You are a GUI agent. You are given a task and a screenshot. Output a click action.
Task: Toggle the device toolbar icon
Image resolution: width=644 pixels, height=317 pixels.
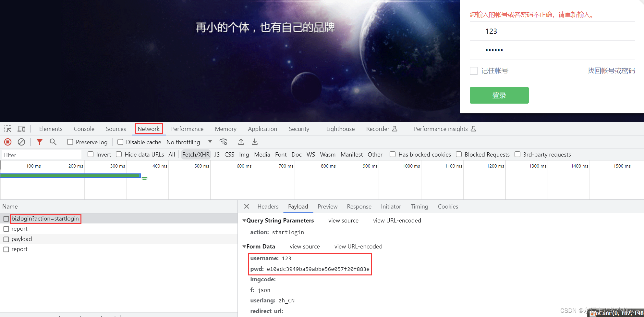click(21, 129)
